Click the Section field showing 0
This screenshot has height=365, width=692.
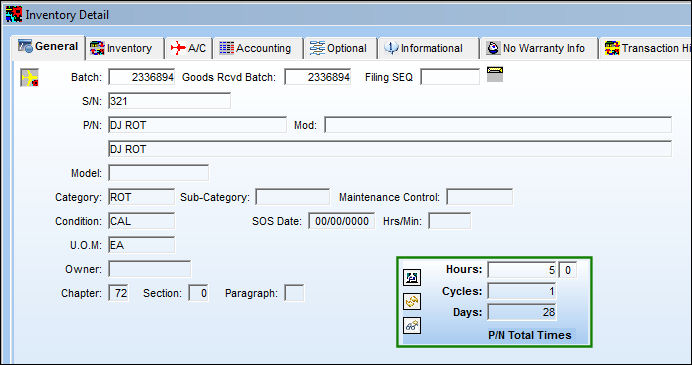pyautogui.click(x=198, y=293)
